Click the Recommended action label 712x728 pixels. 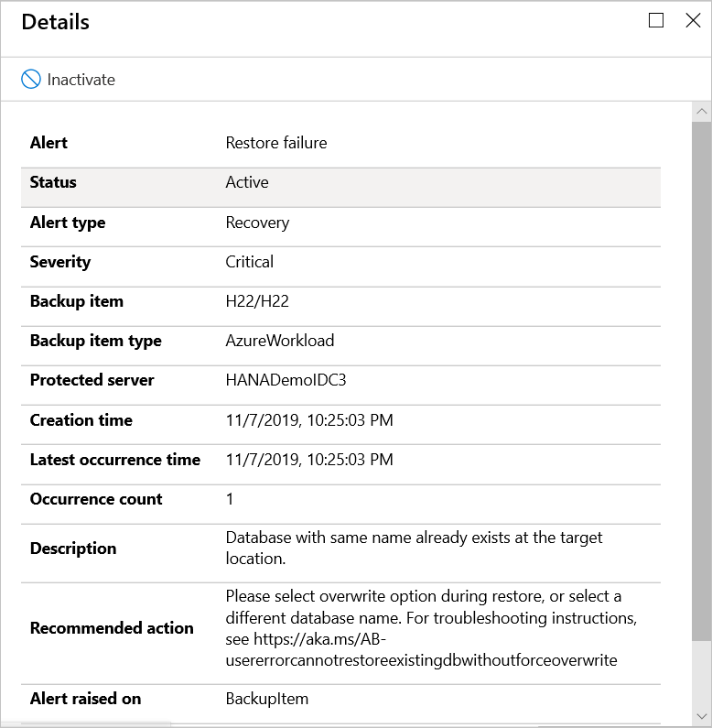(112, 628)
